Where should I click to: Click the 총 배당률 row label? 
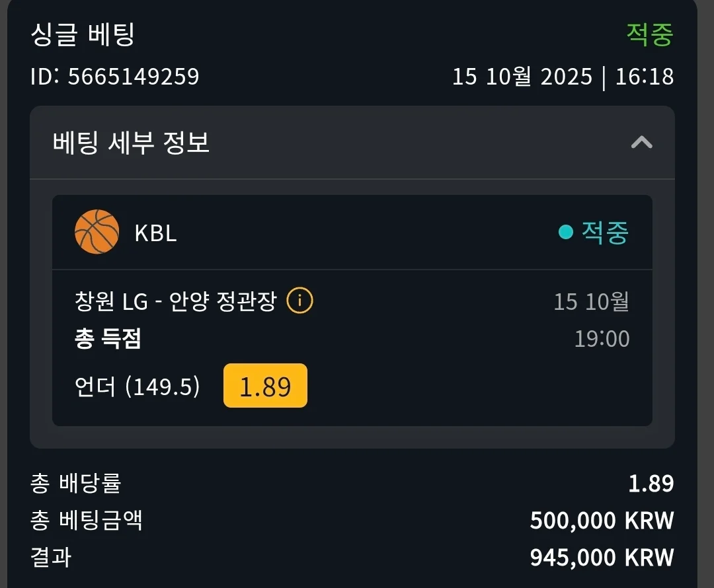coord(75,484)
